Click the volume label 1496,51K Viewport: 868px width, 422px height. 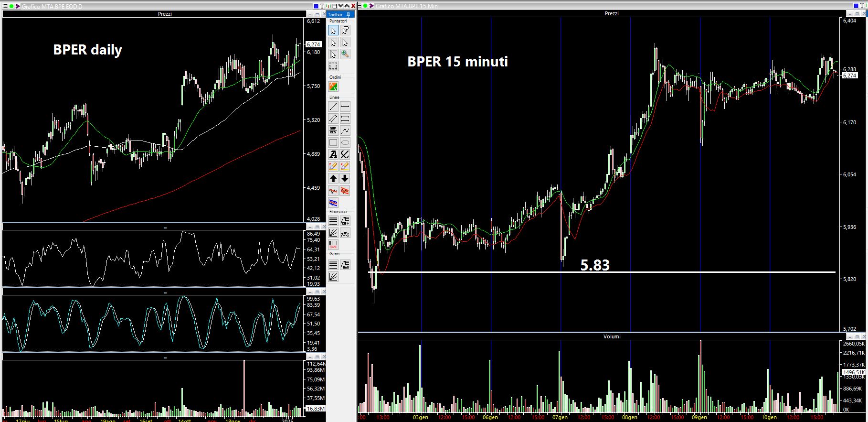pos(854,372)
